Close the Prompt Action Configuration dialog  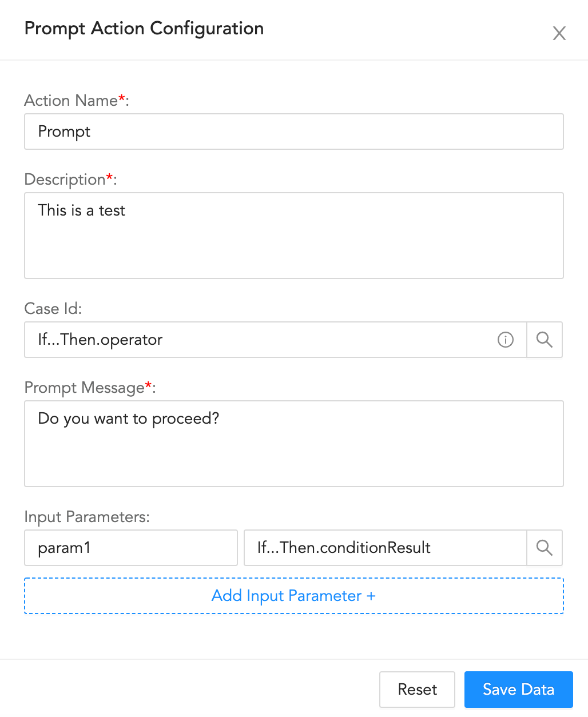[559, 33]
